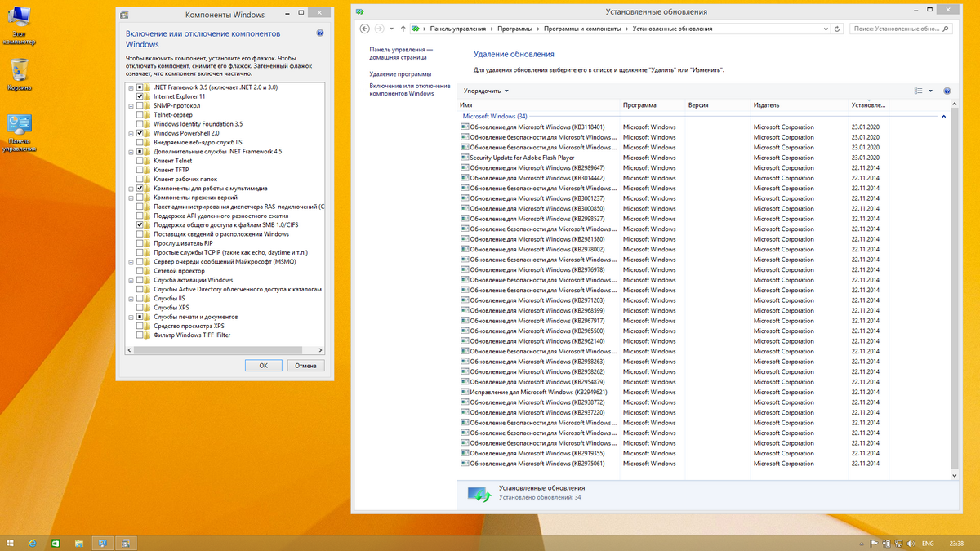980x551 pixels.
Task: Click the up one level arrow
Action: tap(403, 29)
